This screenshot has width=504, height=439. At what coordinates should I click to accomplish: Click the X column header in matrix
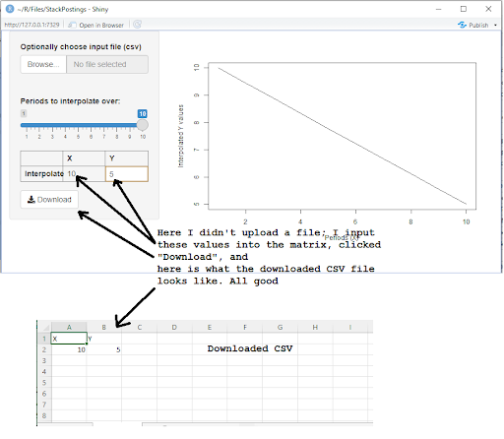click(x=84, y=158)
